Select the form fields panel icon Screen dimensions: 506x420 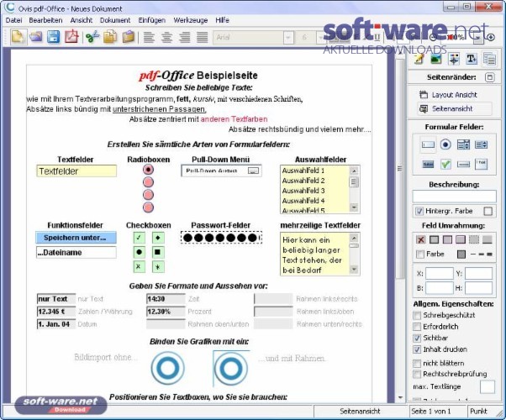point(489,59)
